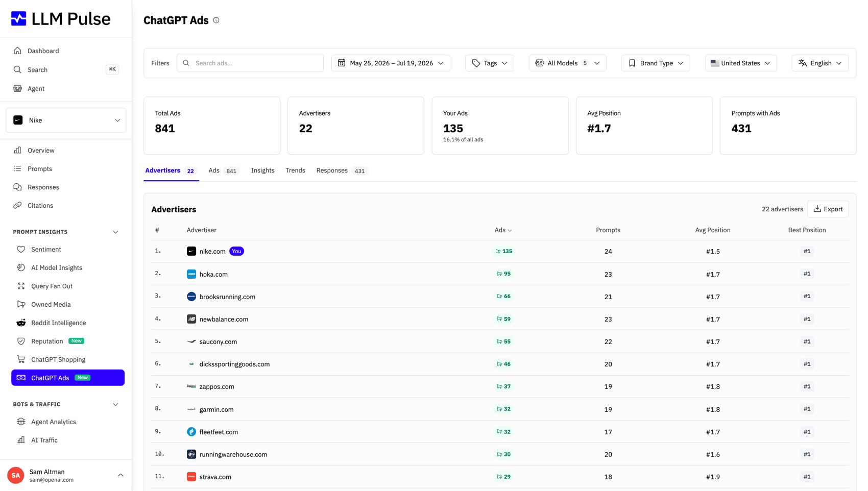Viewport: 868px width, 491px height.
Task: Click the SA user avatar
Action: click(16, 475)
